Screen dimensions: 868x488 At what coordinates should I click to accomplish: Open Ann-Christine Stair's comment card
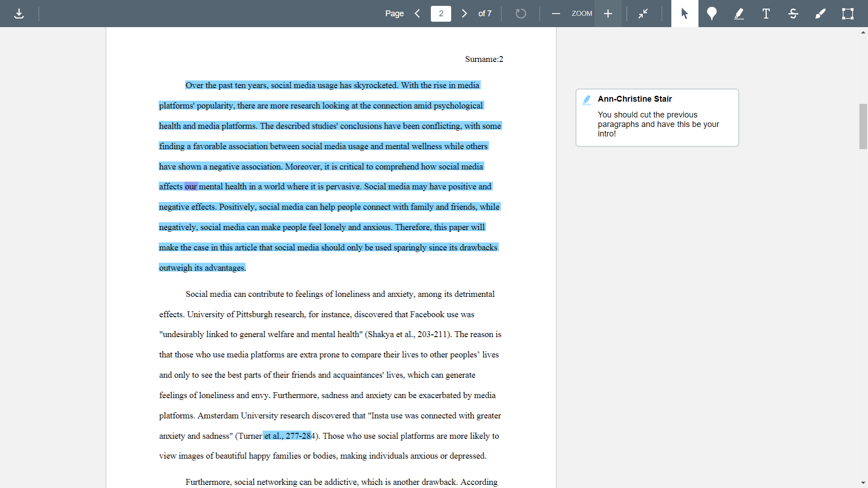point(657,117)
